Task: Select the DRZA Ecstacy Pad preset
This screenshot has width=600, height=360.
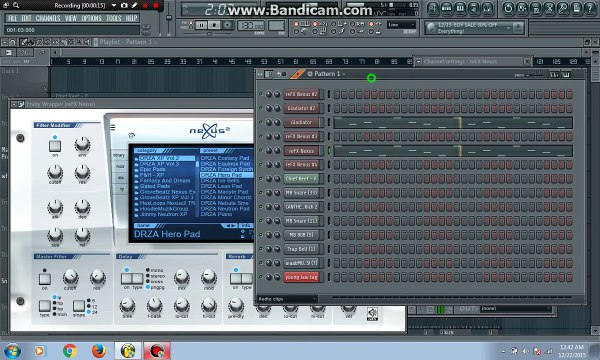Action: pos(225,158)
